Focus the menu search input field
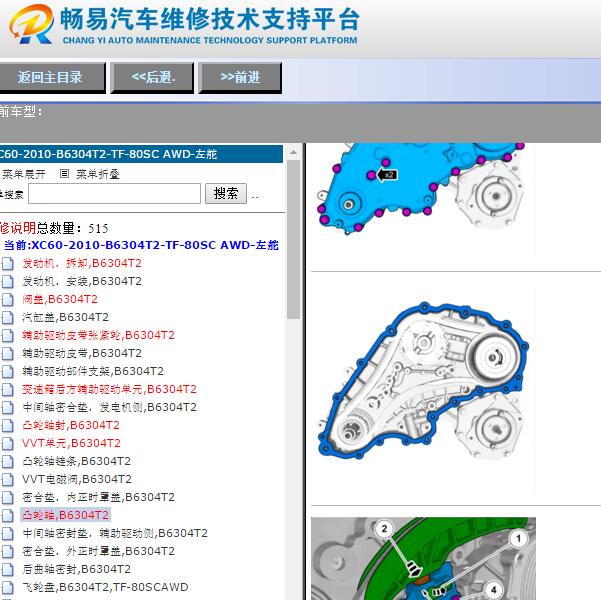Viewport: 601px width, 600px height. [114, 194]
